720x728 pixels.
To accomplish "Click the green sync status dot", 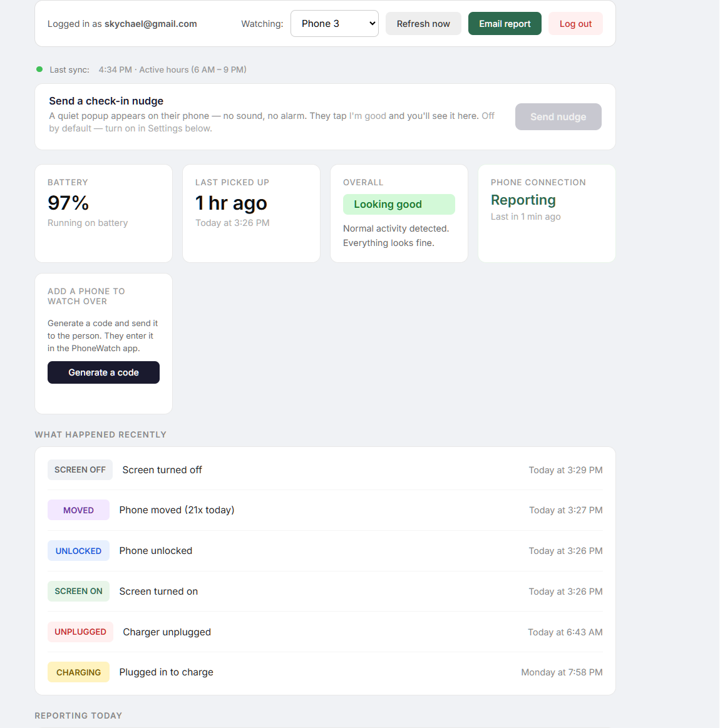I will 39,69.
